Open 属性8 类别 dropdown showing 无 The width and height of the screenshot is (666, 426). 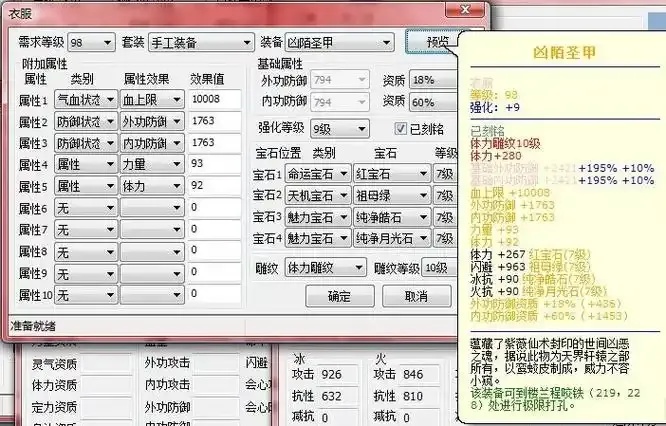pyautogui.click(x=86, y=252)
